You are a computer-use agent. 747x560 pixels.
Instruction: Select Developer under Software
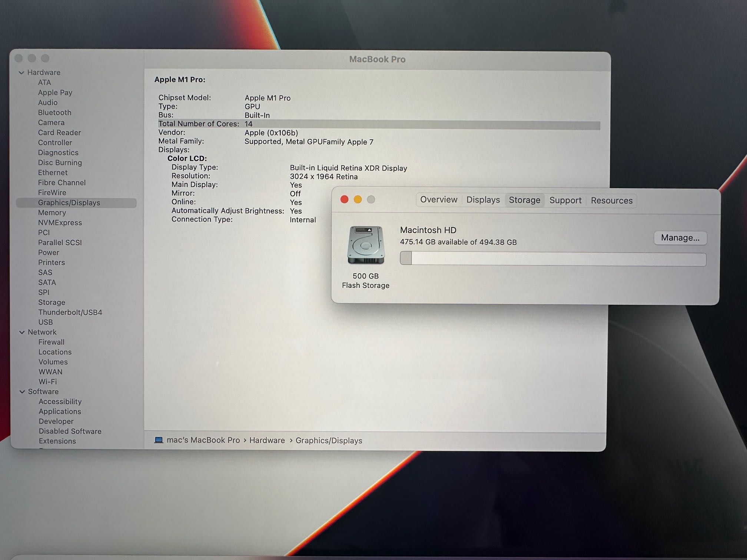tap(56, 421)
